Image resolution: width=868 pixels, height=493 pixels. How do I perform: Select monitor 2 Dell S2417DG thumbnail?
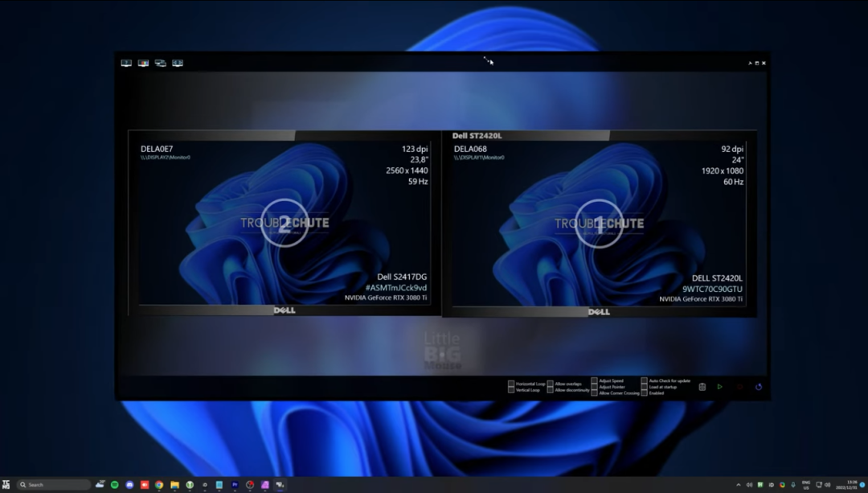pos(285,223)
